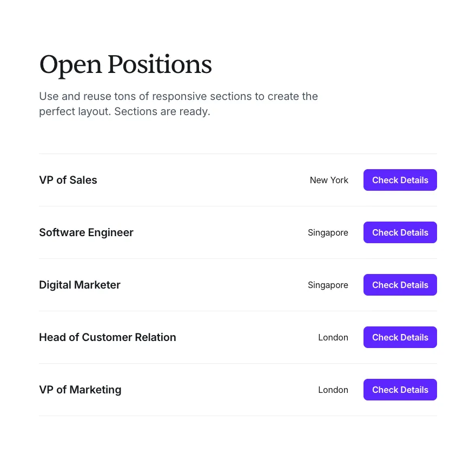Click the divider line above VP of Sales
Viewport: 476px width, 468px height.
pos(238,153)
